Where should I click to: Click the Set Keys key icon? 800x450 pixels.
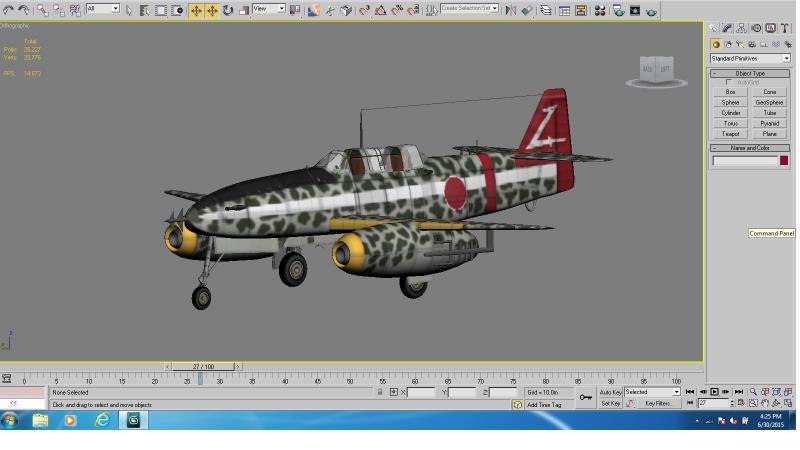pyautogui.click(x=586, y=397)
